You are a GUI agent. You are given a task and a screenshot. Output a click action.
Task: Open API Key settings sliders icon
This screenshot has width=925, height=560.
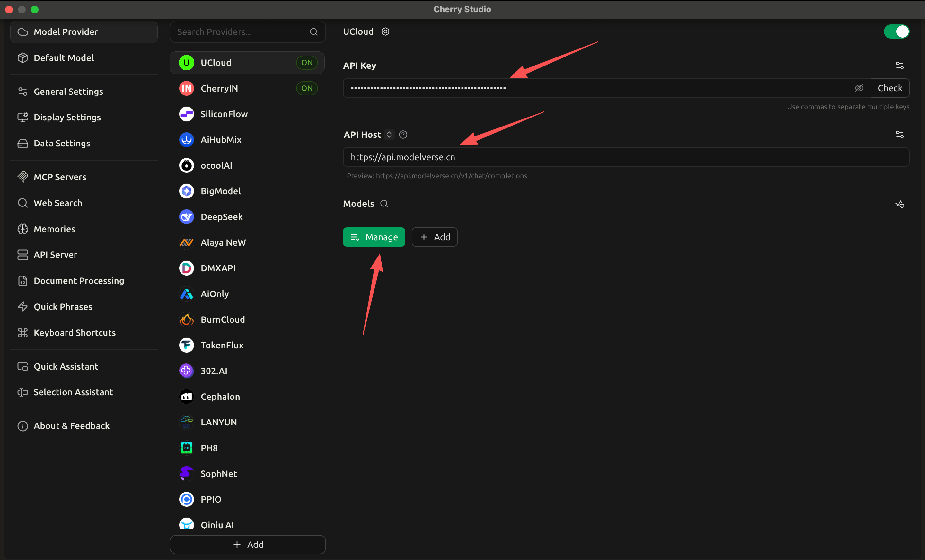(900, 66)
